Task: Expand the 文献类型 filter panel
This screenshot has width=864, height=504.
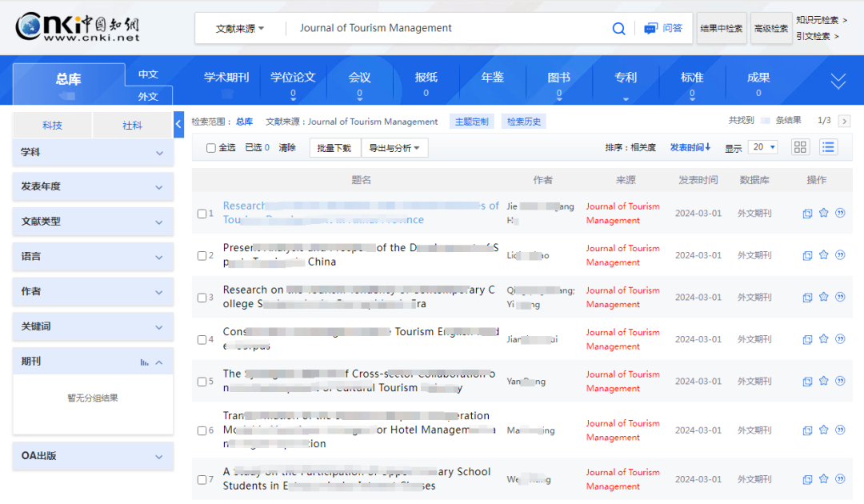Action: pos(93,222)
